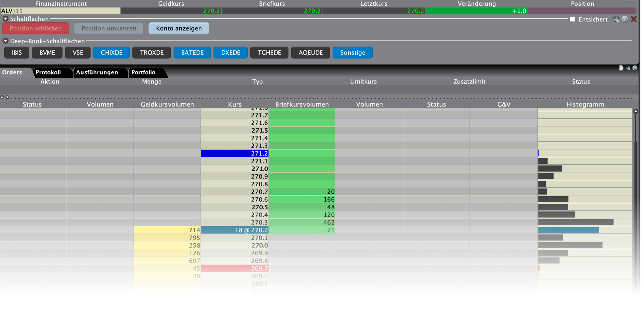Toggle the VSE deep book button
This screenshot has height=334, width=644.
coord(78,53)
